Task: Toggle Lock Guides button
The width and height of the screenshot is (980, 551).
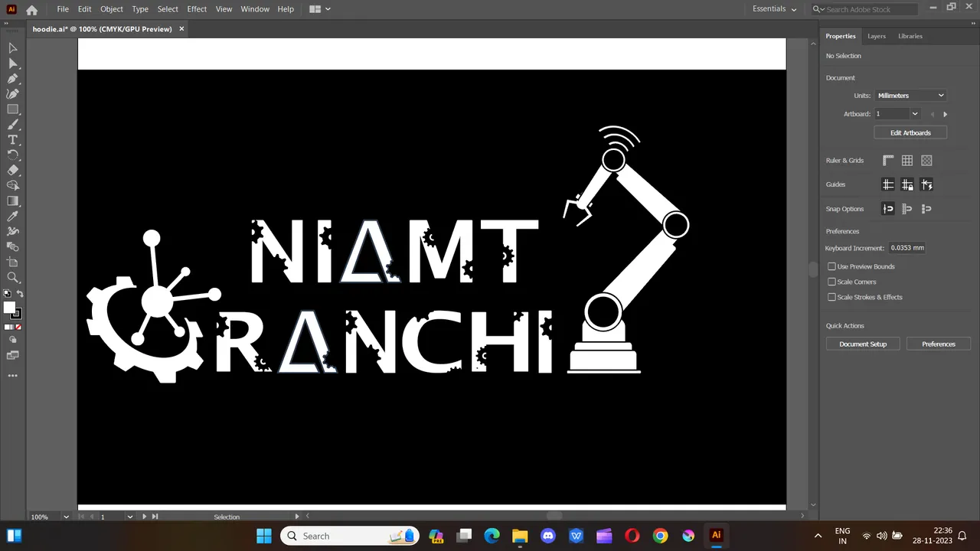Action: click(907, 184)
